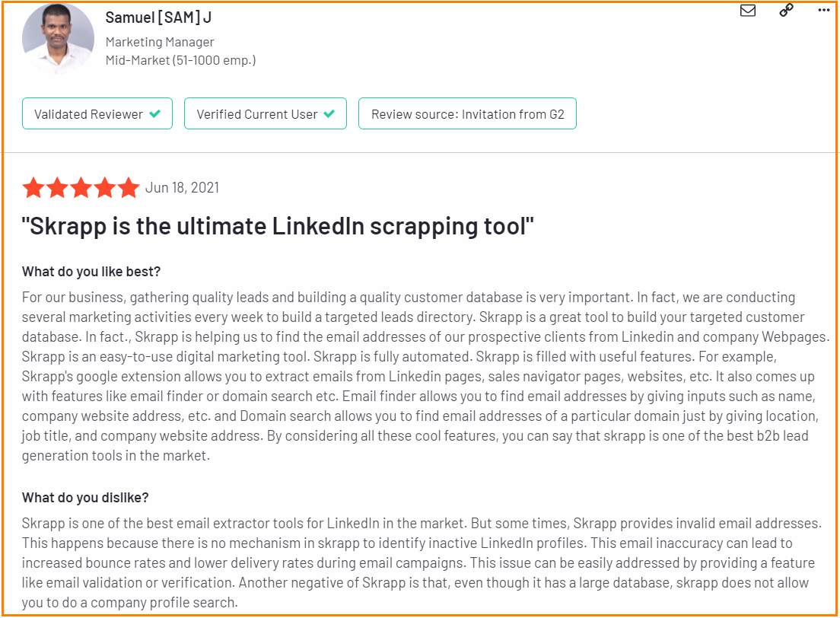Click the What do you like best? heading

(x=91, y=272)
